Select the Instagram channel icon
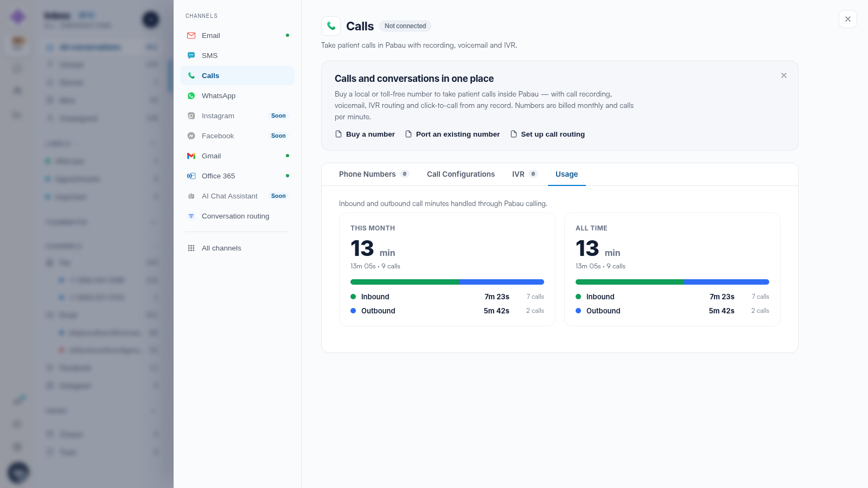This screenshot has height=488, width=868. 191,116
